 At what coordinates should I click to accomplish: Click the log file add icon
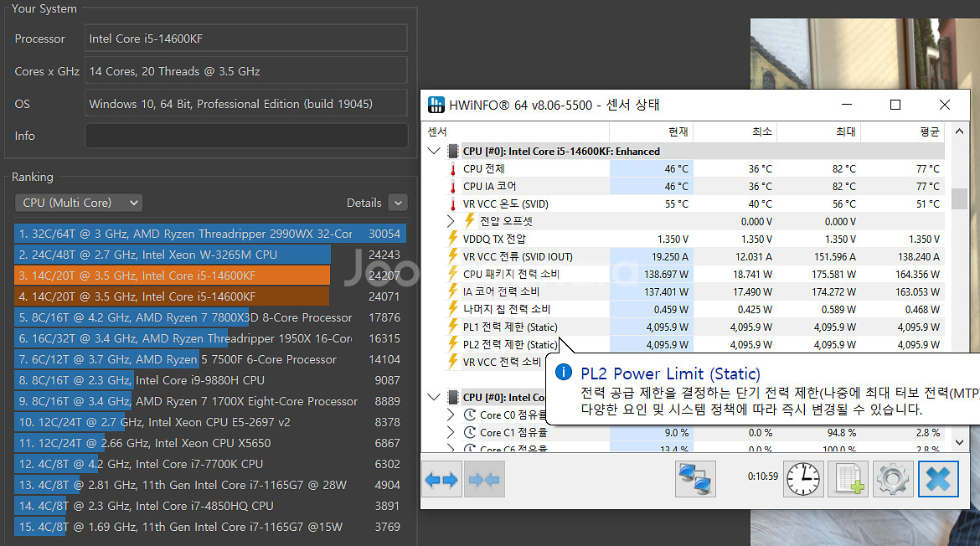848,479
